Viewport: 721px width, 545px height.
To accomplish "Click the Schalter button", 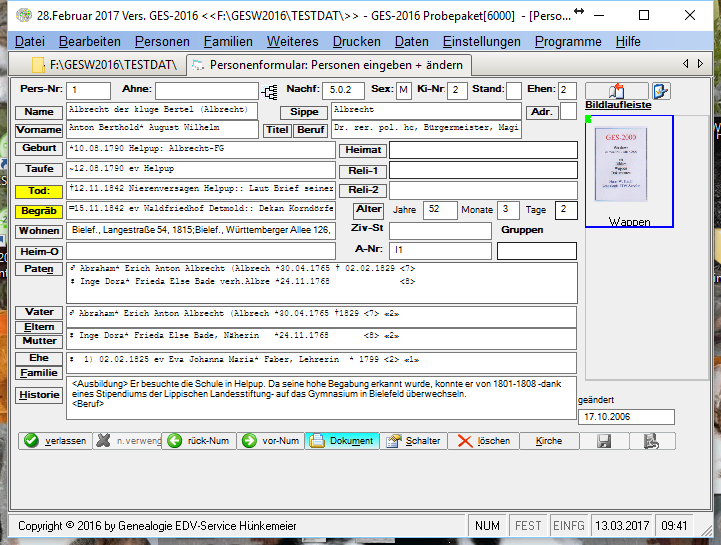I will (x=412, y=441).
